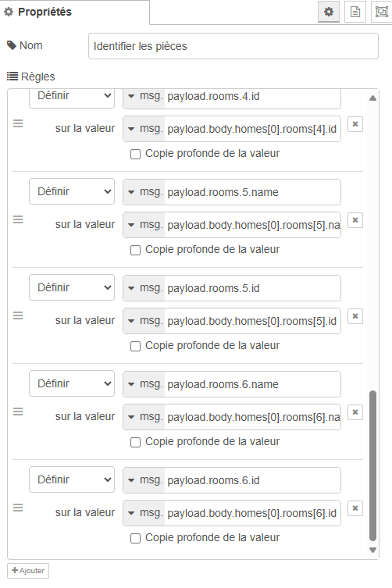The width and height of the screenshot is (392, 588).
Task: Change msg type selector of payload.rooms.5.id
Action: coord(144,288)
